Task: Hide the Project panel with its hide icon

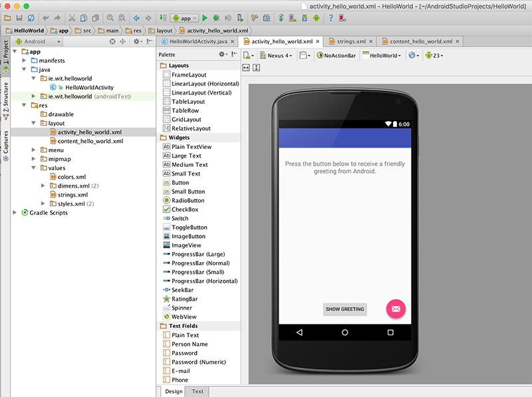Action: [149, 41]
